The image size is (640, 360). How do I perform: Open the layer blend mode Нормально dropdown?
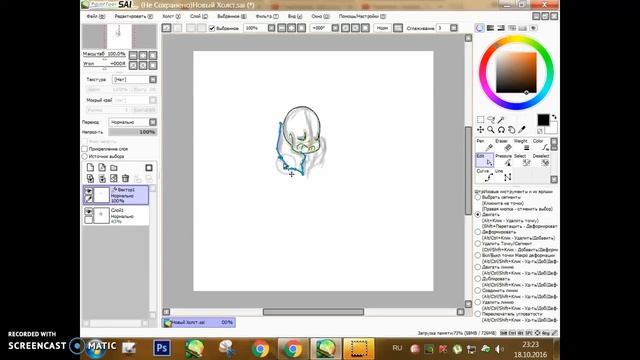click(153, 122)
